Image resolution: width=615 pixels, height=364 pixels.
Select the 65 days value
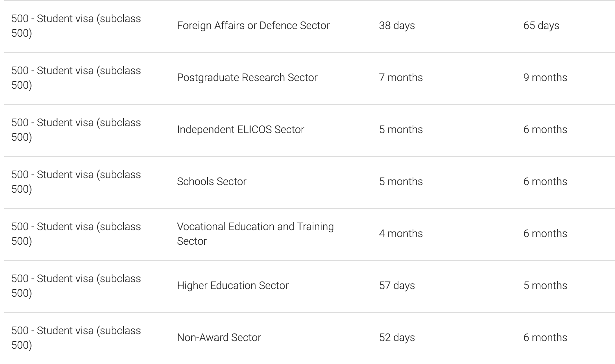(541, 26)
